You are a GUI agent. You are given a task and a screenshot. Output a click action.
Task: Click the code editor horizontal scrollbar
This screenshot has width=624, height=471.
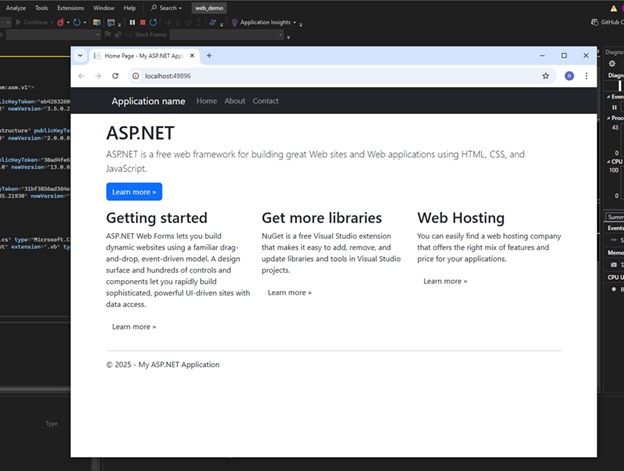[x=35, y=390]
